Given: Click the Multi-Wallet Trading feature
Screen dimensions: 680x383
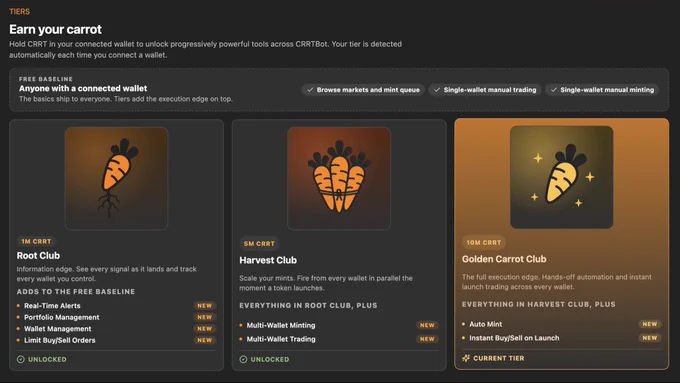Looking at the screenshot, I should tap(281, 339).
